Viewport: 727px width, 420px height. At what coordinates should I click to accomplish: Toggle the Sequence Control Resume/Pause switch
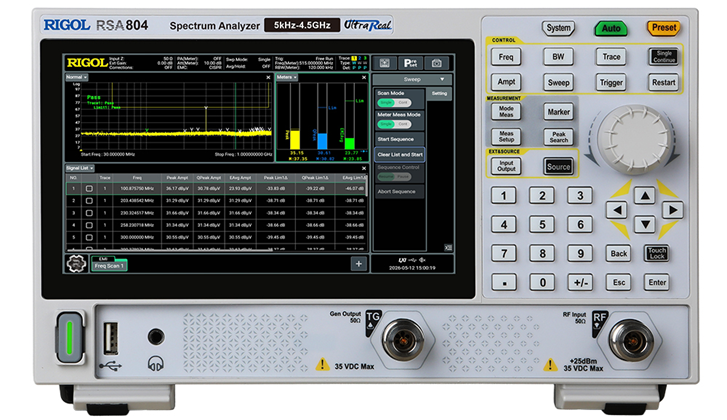[x=394, y=177]
